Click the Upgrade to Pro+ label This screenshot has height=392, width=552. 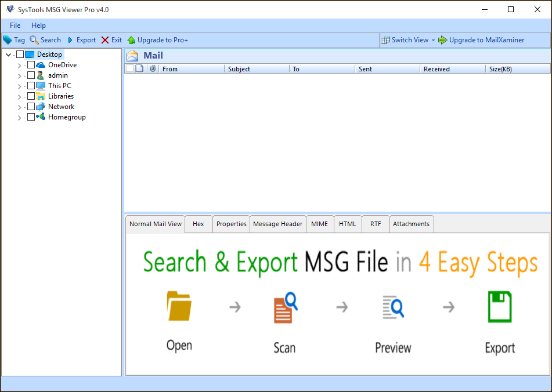[163, 40]
